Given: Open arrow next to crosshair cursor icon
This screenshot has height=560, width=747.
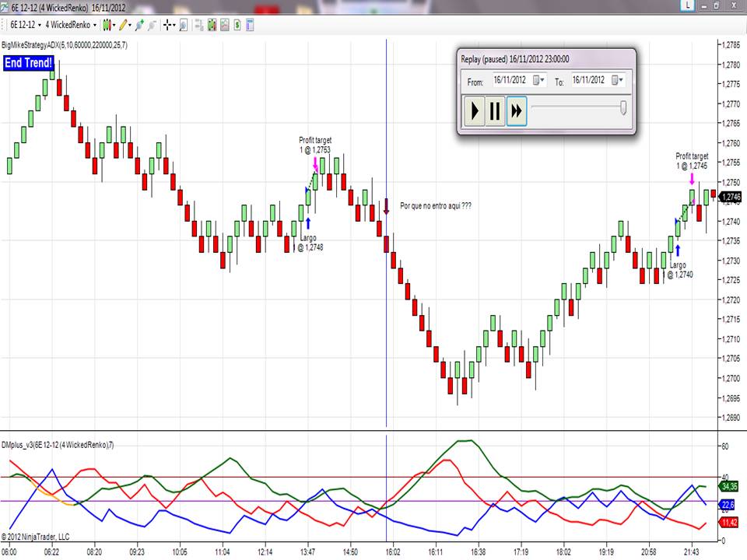Looking at the screenshot, I should 174,25.
